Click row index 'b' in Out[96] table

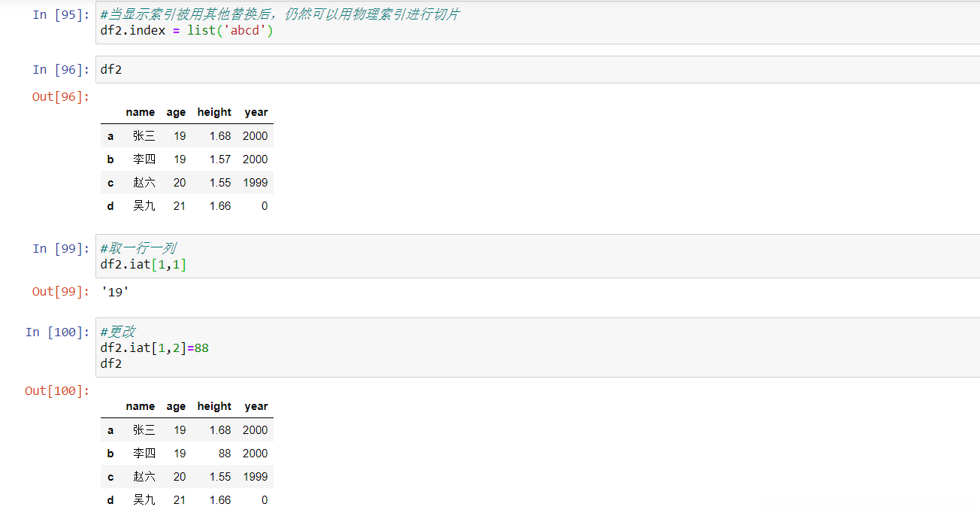110,159
